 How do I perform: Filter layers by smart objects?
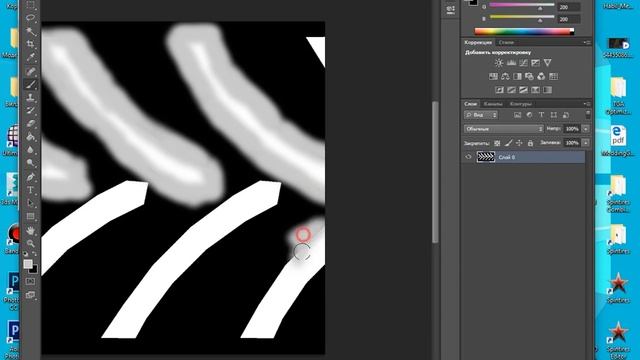tap(565, 115)
